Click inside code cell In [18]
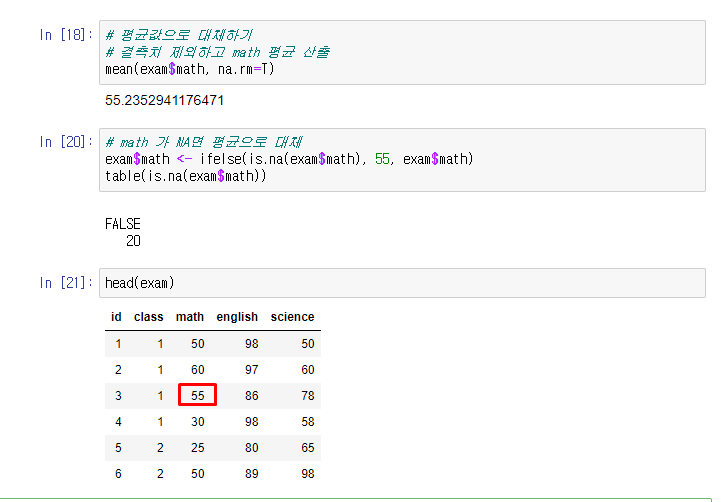Image resolution: width=721 pixels, height=502 pixels. 402,52
